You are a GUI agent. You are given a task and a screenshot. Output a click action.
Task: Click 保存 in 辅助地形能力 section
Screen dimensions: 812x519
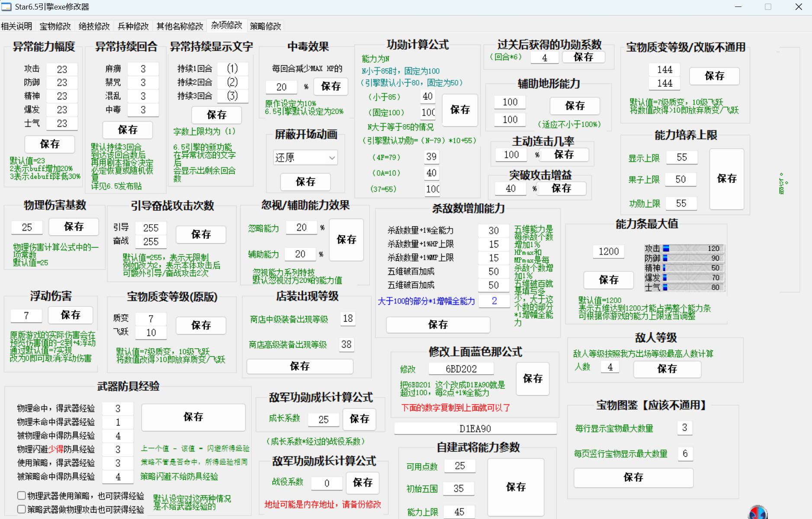(575, 106)
